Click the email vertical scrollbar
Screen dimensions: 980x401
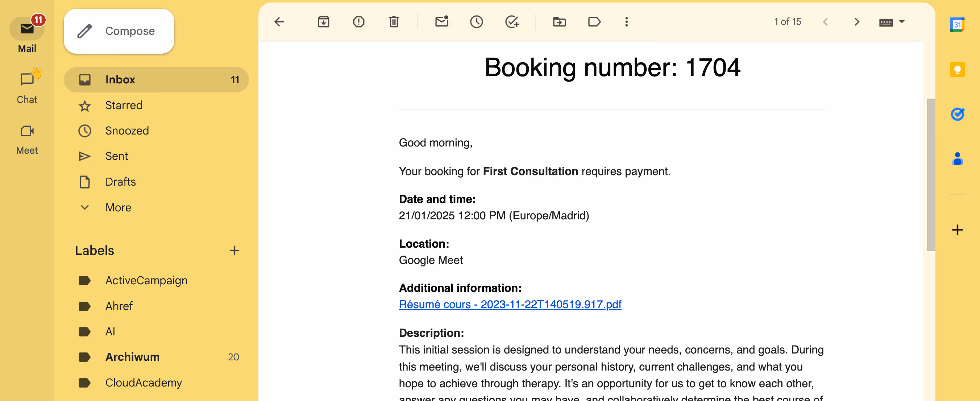pyautogui.click(x=931, y=175)
